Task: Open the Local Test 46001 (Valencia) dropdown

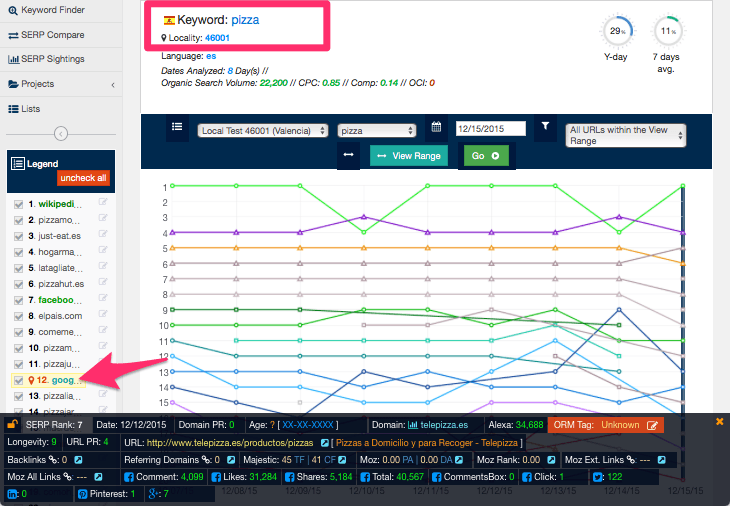Action: tap(263, 130)
